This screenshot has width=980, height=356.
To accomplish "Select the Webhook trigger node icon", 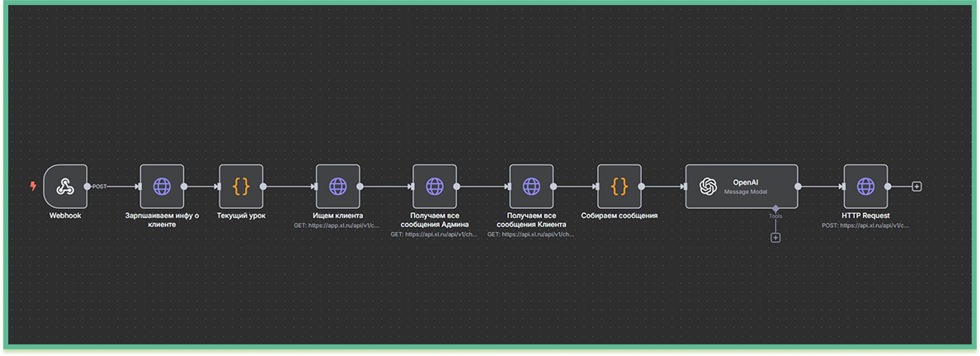I will [x=65, y=187].
